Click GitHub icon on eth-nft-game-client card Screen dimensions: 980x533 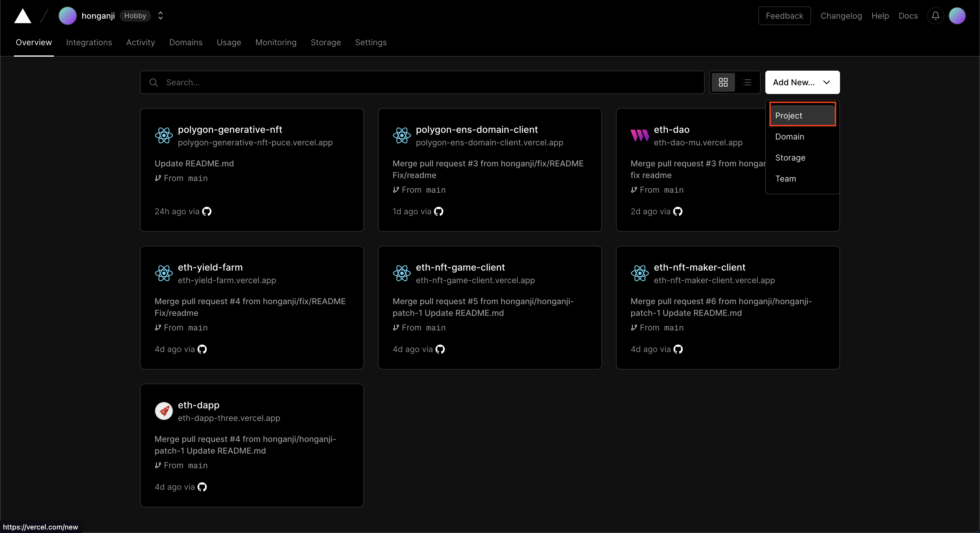click(440, 349)
